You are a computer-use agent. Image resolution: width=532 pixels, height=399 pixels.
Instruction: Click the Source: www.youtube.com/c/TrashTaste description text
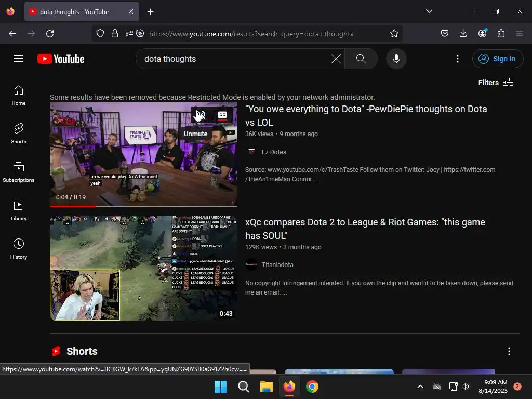370,175
